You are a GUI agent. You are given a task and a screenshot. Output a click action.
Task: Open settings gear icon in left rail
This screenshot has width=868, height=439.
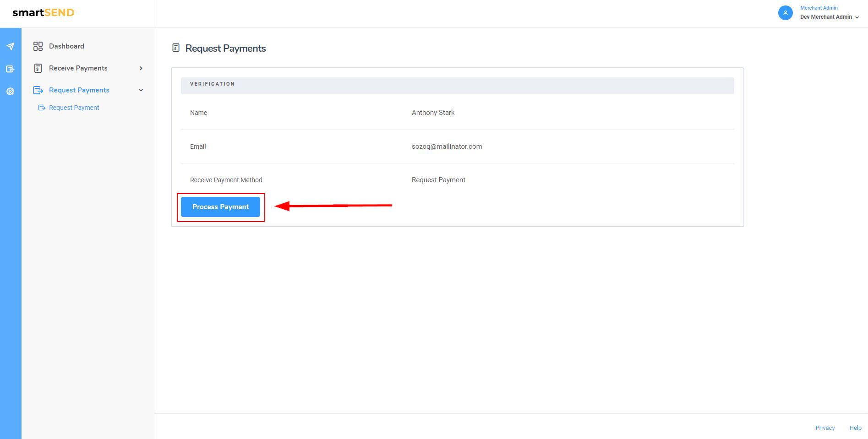pyautogui.click(x=10, y=92)
